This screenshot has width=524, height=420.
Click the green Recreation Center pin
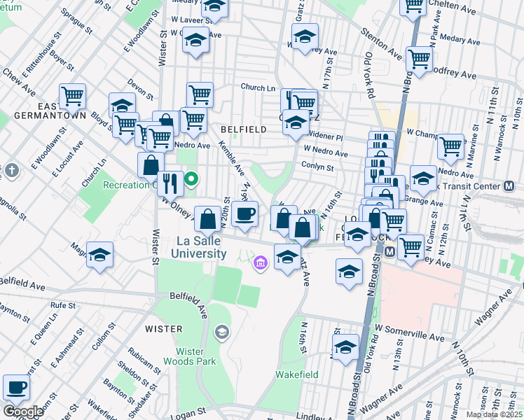click(191, 178)
